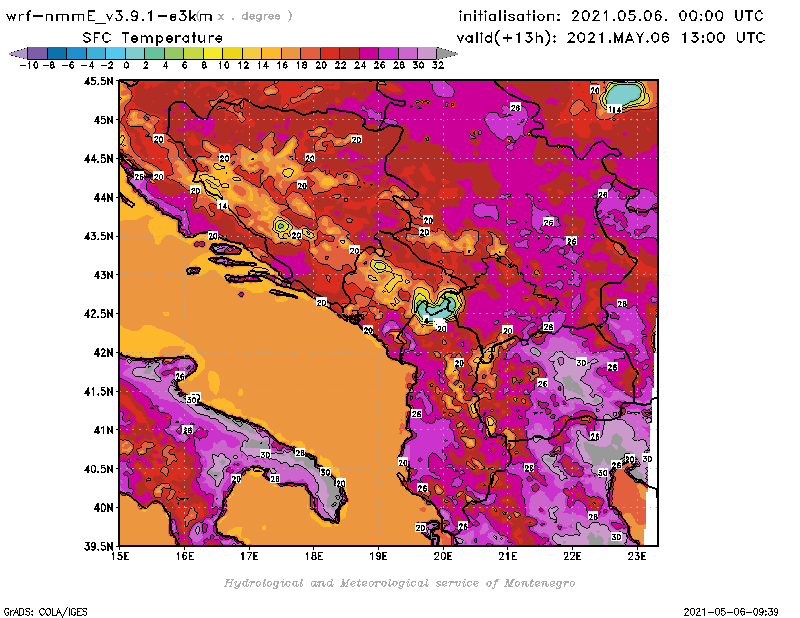800x618 pixels.
Task: Click the '22E' longitude label
Action: (572, 556)
